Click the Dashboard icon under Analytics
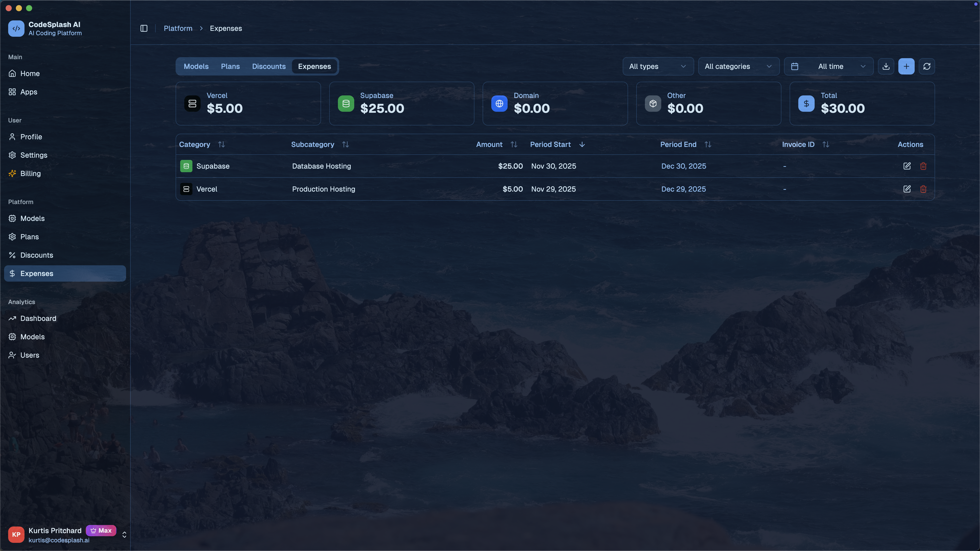980x551 pixels. coord(12,318)
